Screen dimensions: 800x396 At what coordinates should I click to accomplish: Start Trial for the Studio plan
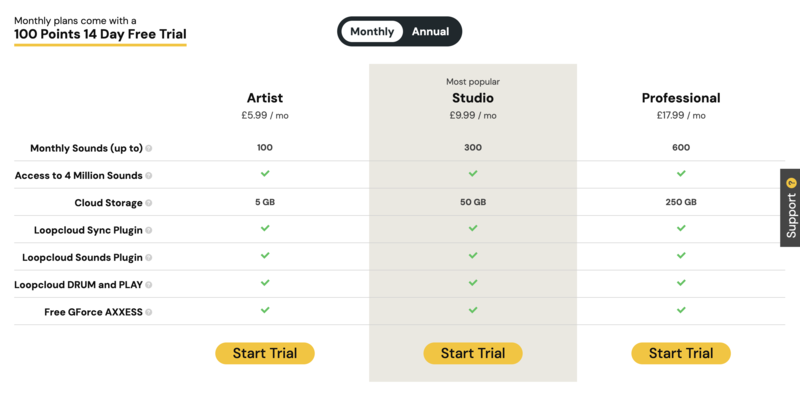[473, 353]
